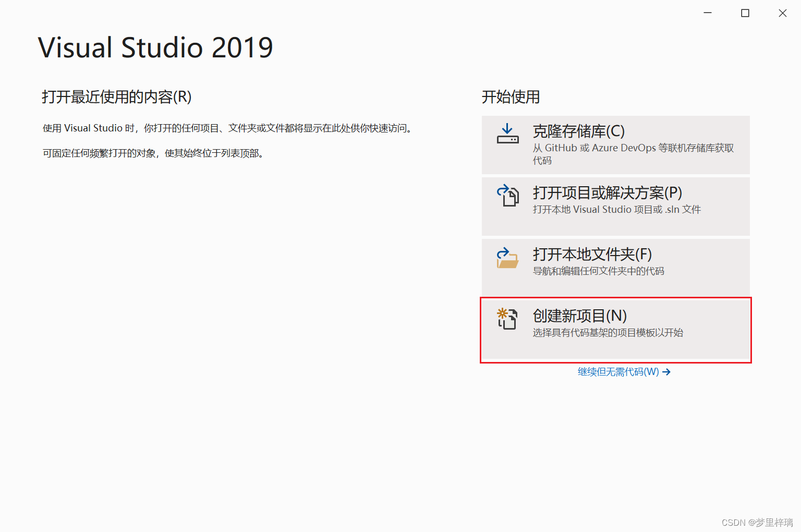The height and width of the screenshot is (532, 801).
Task: Start 创建新项目(N) option
Action: (x=615, y=330)
